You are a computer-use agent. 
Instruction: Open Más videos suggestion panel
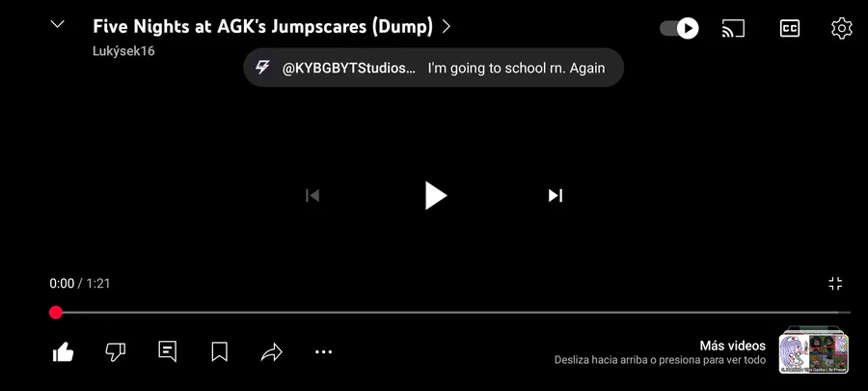point(813,351)
